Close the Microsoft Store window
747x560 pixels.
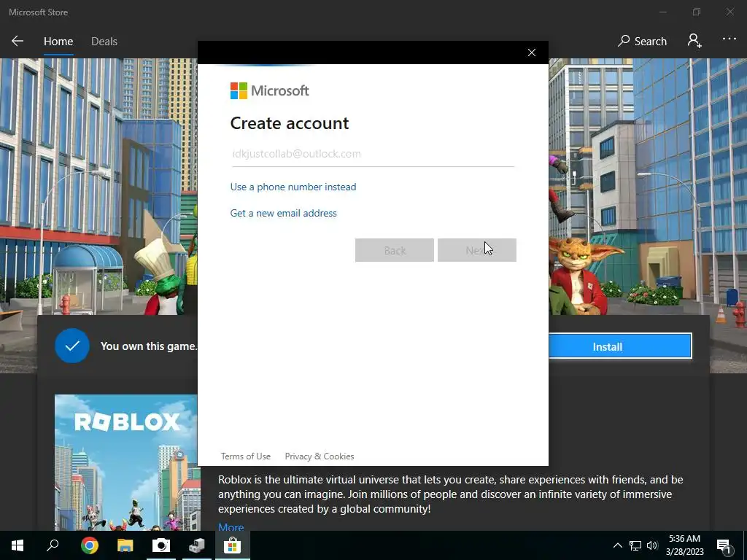click(x=729, y=12)
